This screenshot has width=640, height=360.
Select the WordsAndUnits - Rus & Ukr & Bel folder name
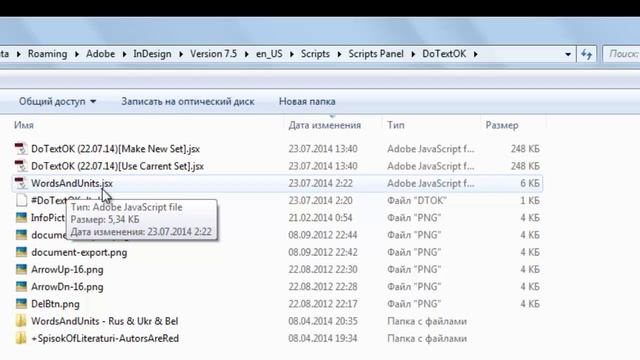click(104, 321)
